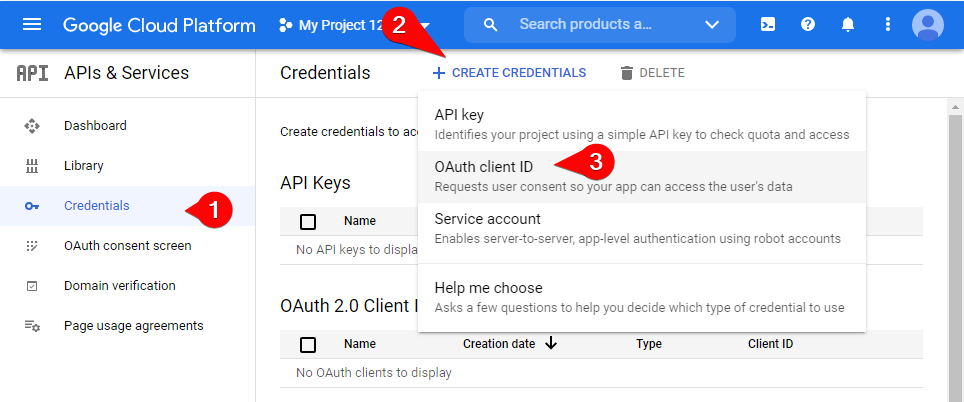This screenshot has height=402, width=964.
Task: Select all OAuth 2.0 clients checkbox
Action: pos(308,344)
